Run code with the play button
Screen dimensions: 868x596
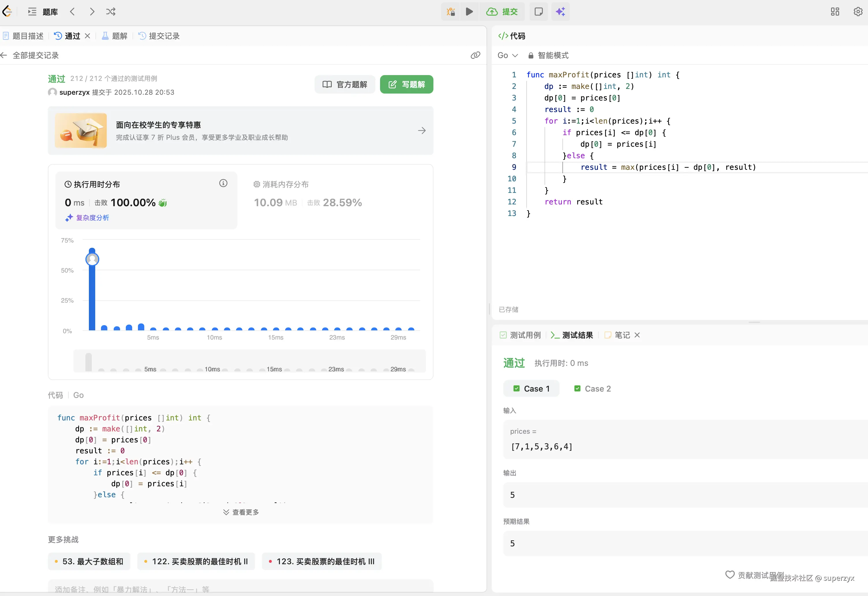(x=469, y=12)
